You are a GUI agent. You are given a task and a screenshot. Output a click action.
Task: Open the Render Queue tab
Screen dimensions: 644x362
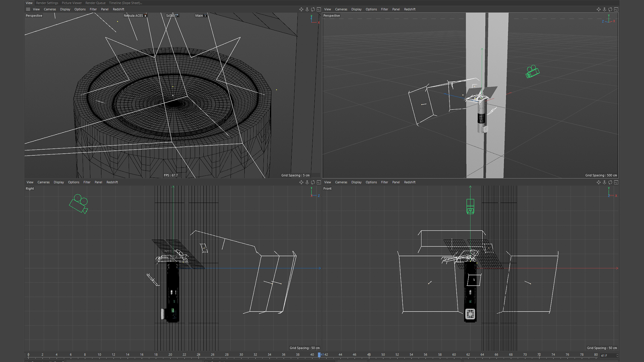click(x=95, y=3)
